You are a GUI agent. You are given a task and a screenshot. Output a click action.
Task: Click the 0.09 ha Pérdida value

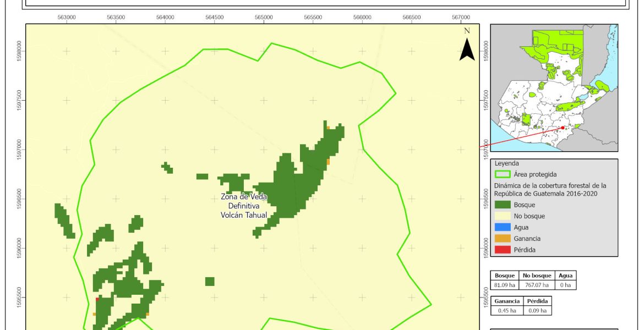[537, 310]
